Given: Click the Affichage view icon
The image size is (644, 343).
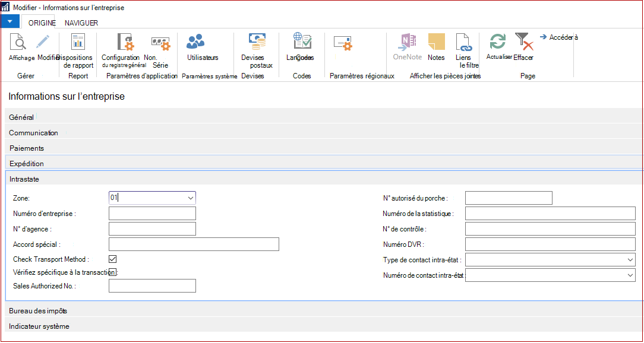Looking at the screenshot, I should click(18, 42).
